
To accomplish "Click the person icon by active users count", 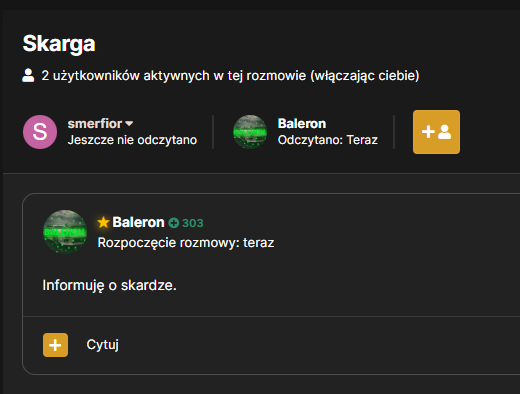I will click(x=28, y=75).
